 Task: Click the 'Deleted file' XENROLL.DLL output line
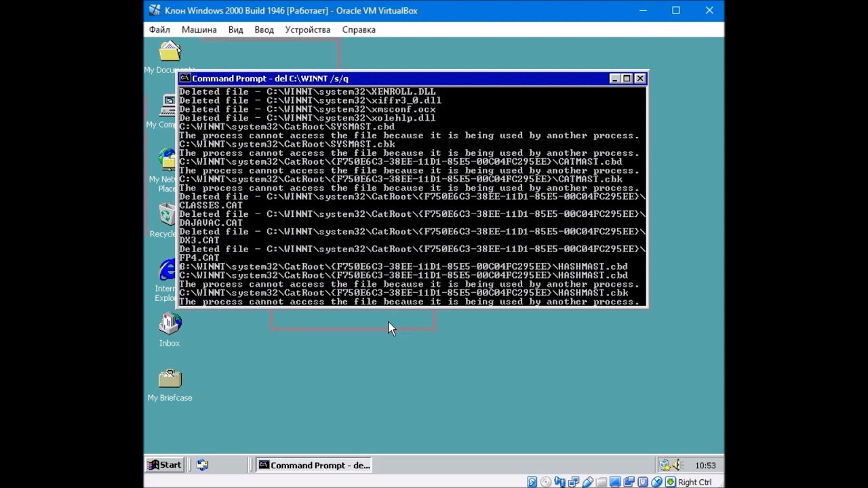click(x=307, y=91)
